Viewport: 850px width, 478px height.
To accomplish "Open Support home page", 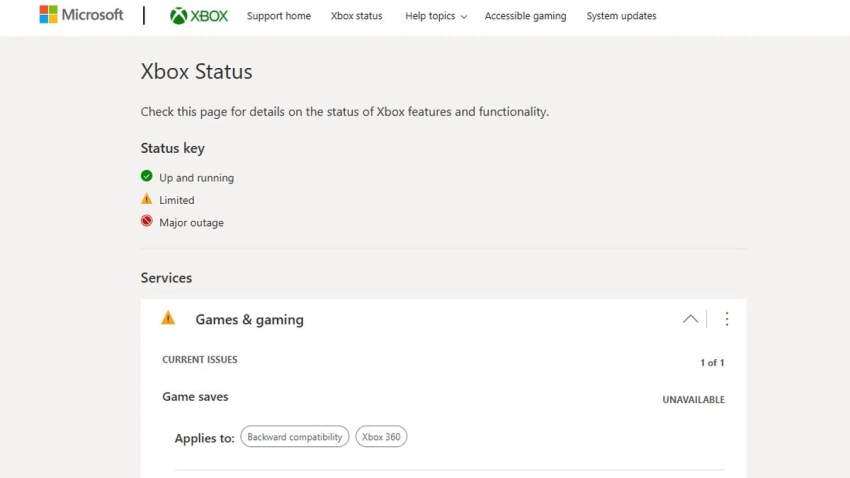I will [278, 16].
